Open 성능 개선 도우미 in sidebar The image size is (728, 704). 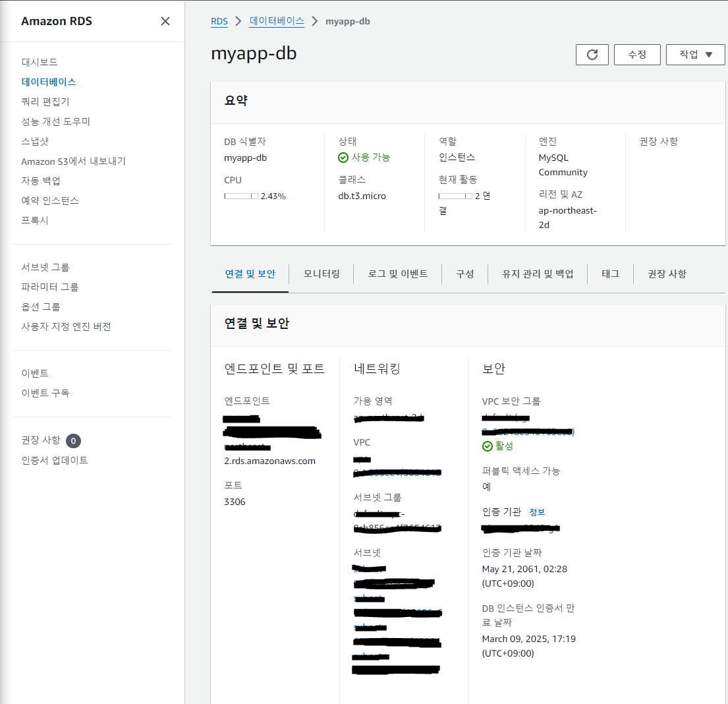coord(56,121)
